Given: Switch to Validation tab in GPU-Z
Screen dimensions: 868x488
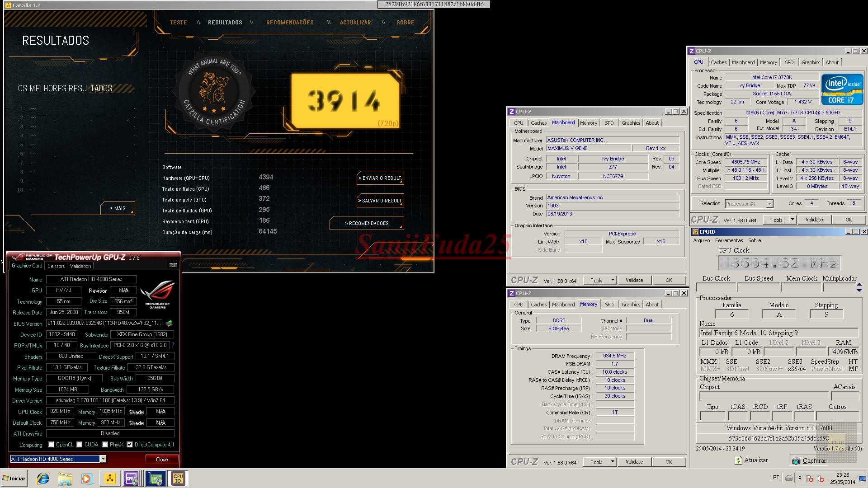Looking at the screenshot, I should point(80,266).
